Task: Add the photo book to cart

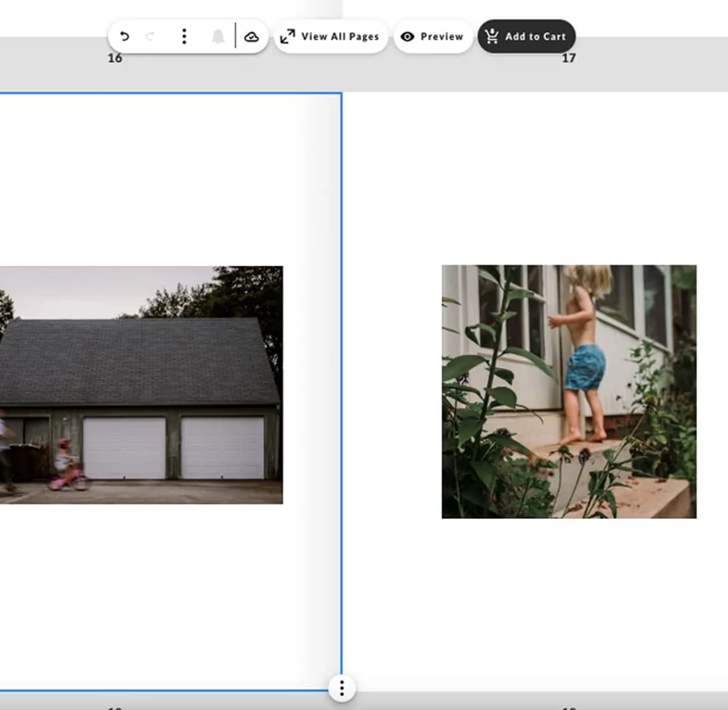Action: [535, 36]
